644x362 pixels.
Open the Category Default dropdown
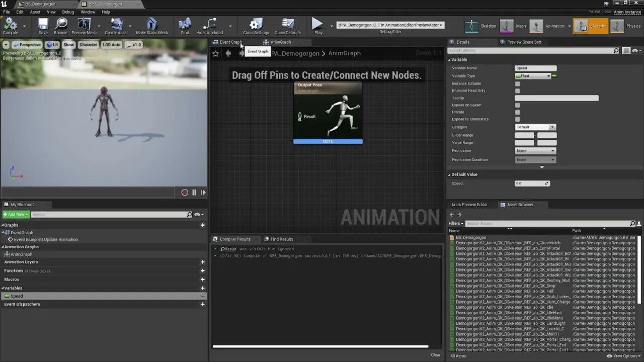tap(535, 127)
